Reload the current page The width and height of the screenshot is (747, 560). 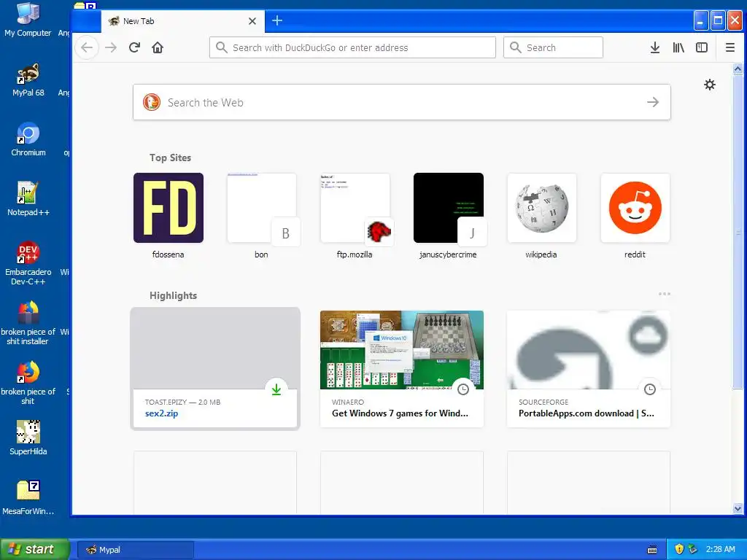(134, 47)
